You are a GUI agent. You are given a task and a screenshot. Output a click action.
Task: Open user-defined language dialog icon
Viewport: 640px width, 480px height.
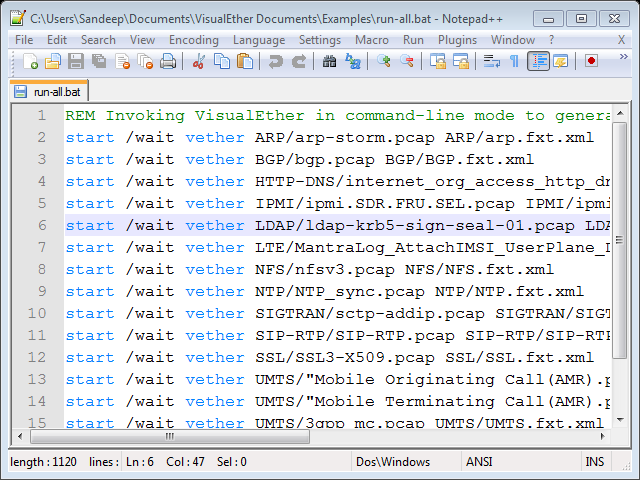[x=561, y=61]
